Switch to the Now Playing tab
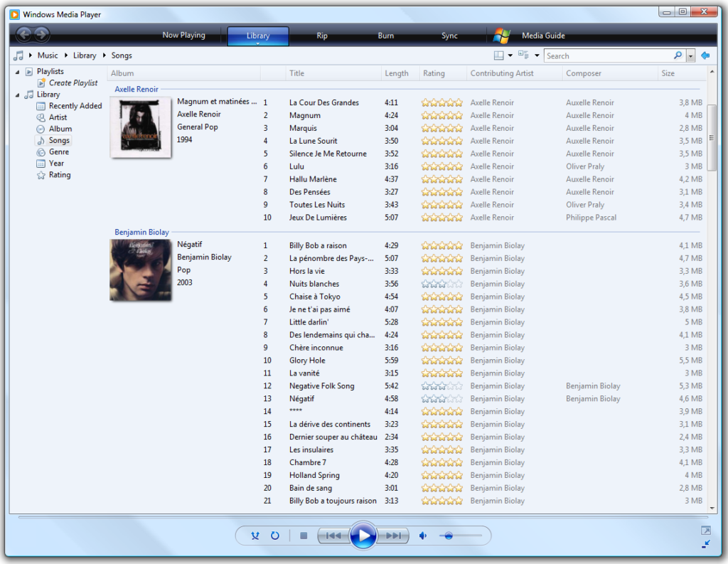Image resolution: width=728 pixels, height=564 pixels. (184, 35)
